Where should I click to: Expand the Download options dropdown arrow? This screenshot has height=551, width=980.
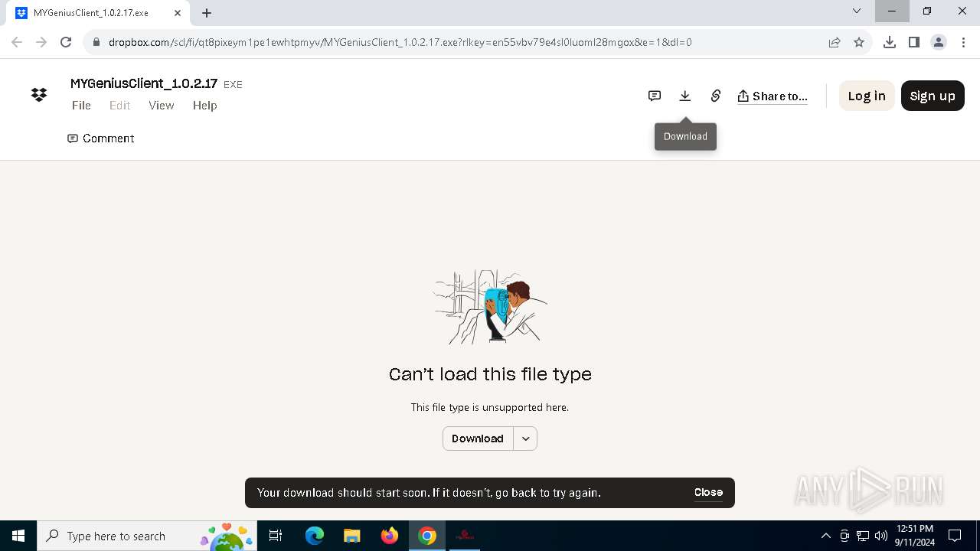525,439
